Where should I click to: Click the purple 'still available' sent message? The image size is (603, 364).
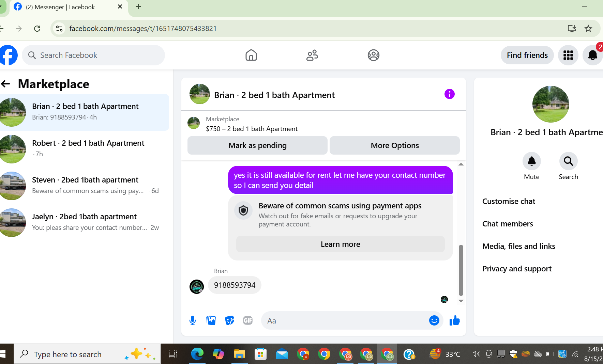pyautogui.click(x=340, y=180)
